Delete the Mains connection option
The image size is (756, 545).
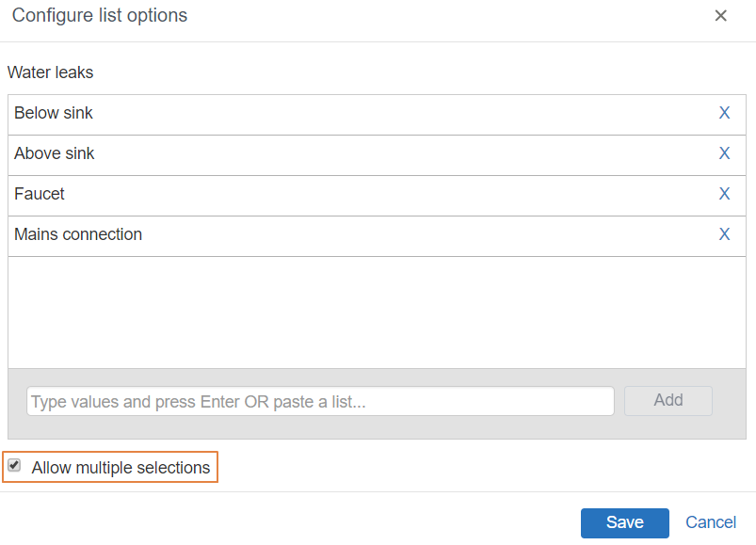point(724,234)
